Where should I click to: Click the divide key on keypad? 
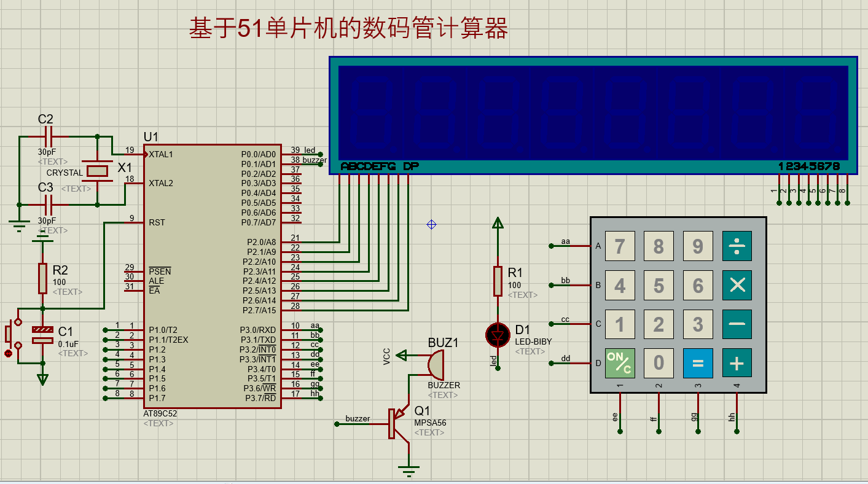click(x=737, y=246)
